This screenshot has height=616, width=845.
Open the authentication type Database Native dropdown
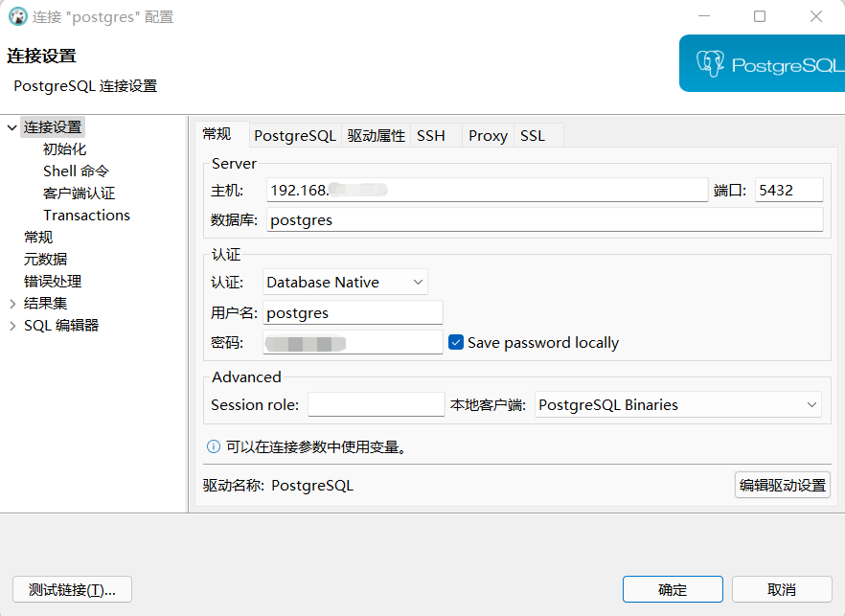pyautogui.click(x=345, y=282)
